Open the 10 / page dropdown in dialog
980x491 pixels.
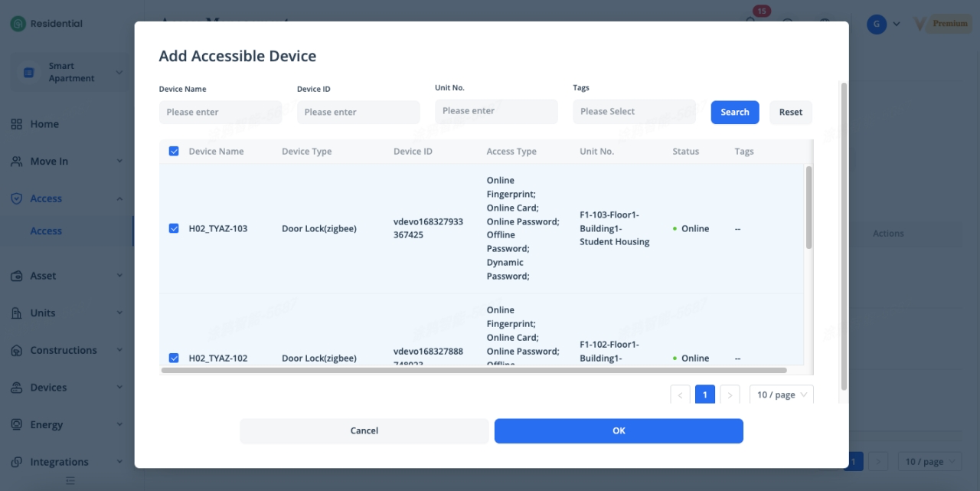click(x=781, y=395)
